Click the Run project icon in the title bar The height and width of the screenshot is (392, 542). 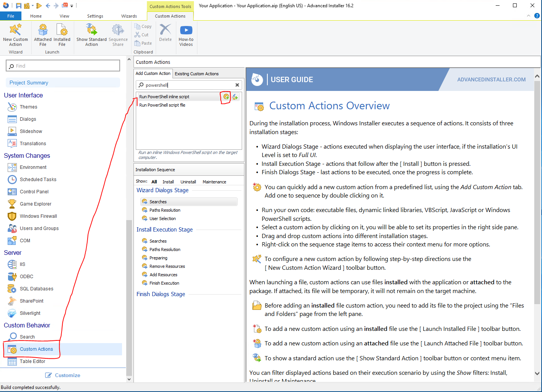(x=39, y=6)
